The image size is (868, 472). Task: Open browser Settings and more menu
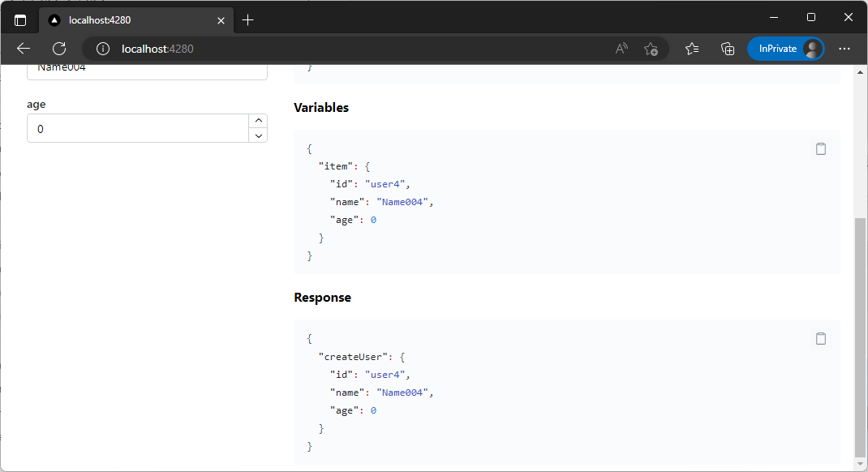844,49
